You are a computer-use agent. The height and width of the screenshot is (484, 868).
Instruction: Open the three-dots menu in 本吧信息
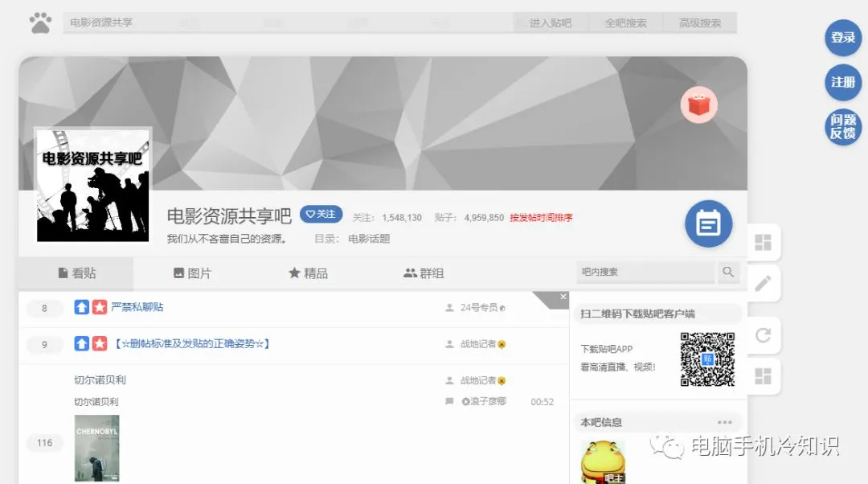click(x=725, y=422)
